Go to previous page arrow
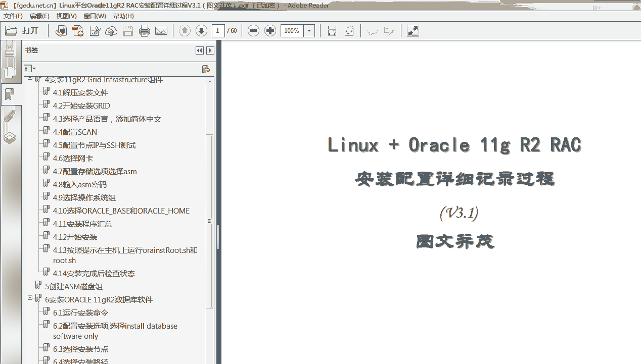Image resolution: width=641 pixels, height=364 pixels. point(185,31)
